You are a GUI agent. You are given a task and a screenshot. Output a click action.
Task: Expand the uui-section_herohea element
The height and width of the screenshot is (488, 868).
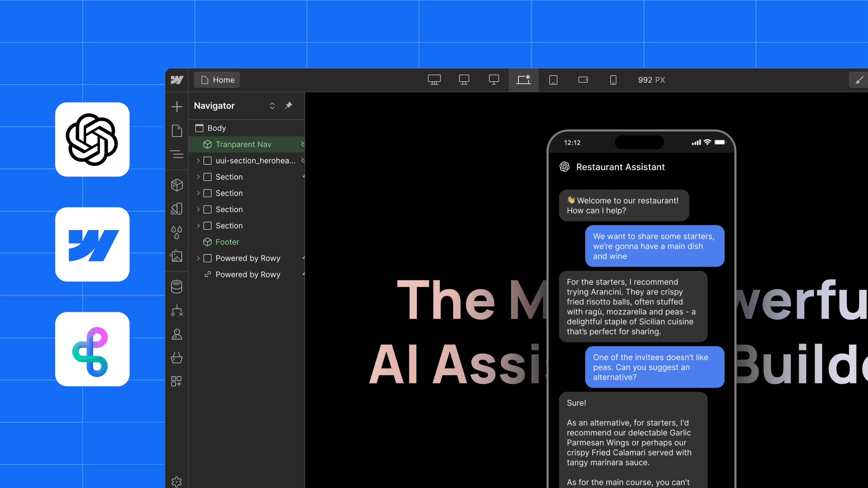tap(198, 161)
